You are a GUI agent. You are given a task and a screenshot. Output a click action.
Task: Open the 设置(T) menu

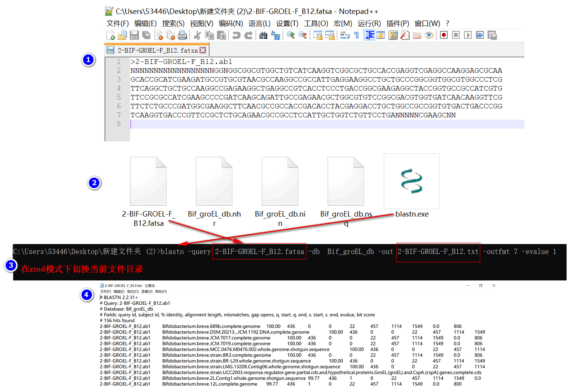pyautogui.click(x=287, y=24)
